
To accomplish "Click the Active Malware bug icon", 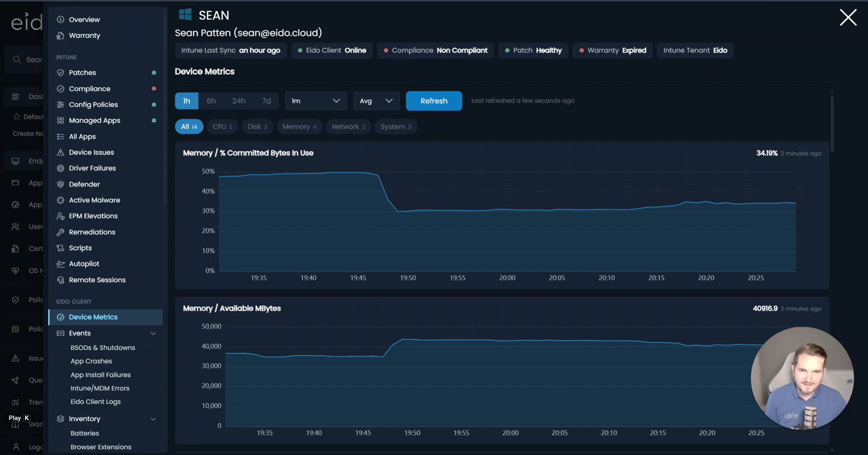I will click(60, 200).
